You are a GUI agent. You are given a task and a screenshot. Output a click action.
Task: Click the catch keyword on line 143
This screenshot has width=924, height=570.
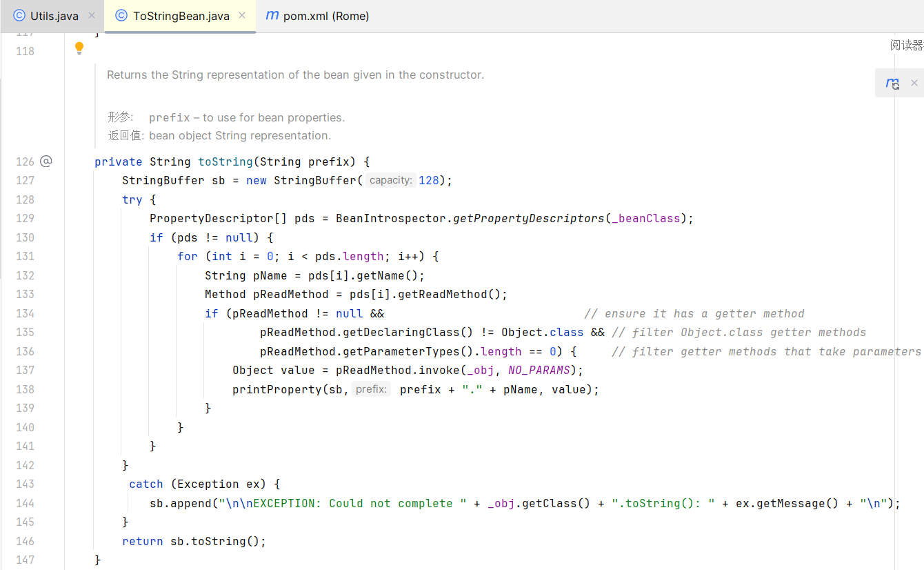point(146,484)
